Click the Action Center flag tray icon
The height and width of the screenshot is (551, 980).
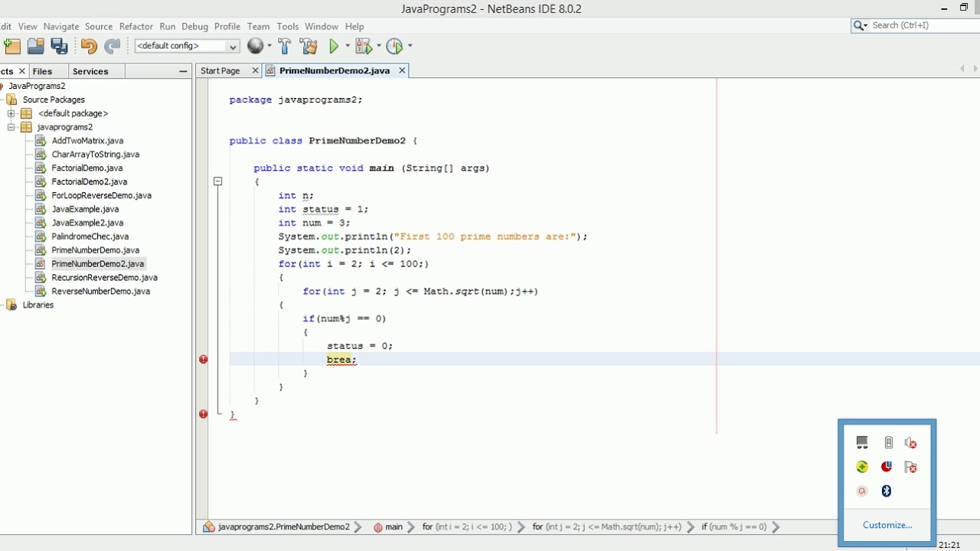tap(910, 467)
